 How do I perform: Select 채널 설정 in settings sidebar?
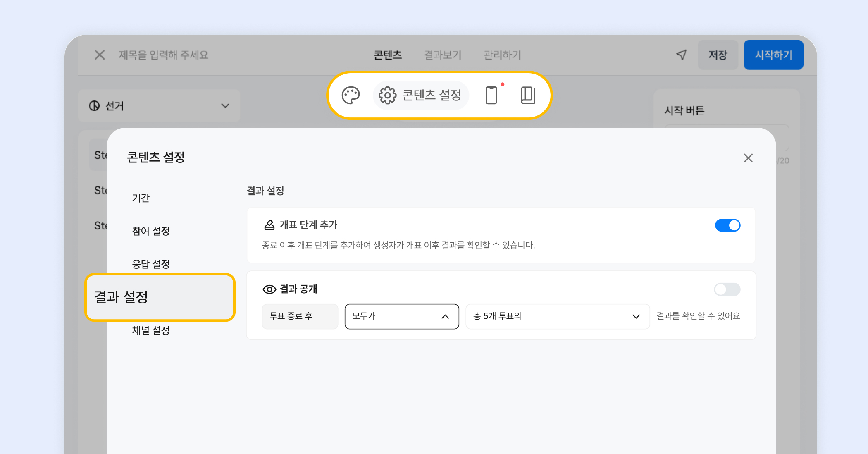click(x=151, y=330)
